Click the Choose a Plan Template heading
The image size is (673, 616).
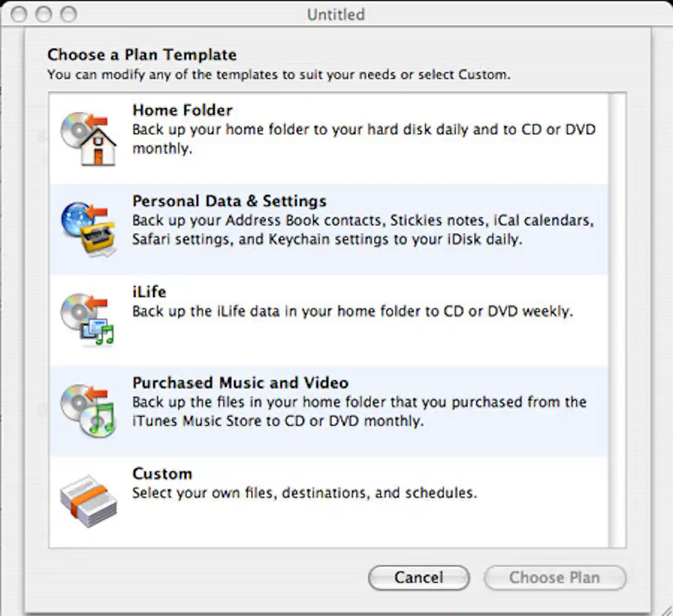(x=143, y=55)
